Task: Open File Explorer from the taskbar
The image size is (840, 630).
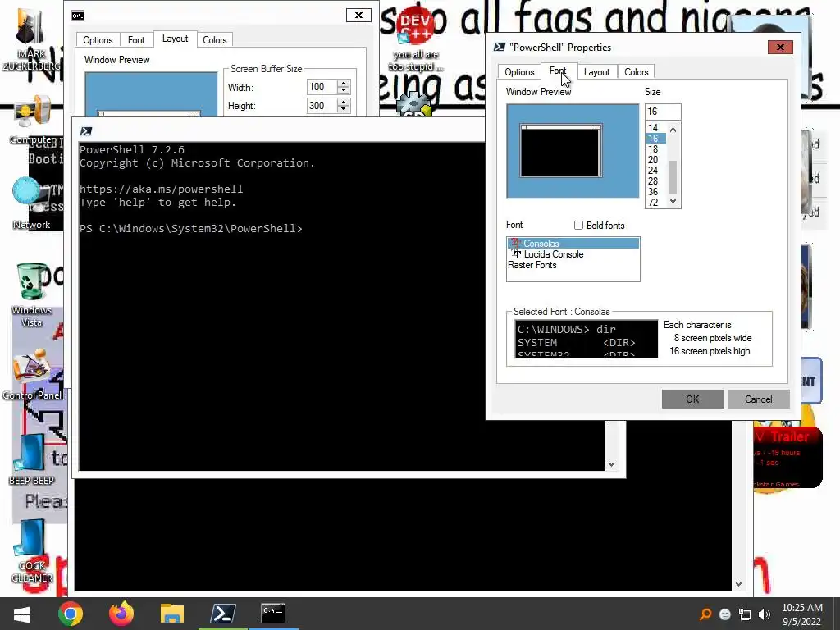Action: tap(172, 614)
